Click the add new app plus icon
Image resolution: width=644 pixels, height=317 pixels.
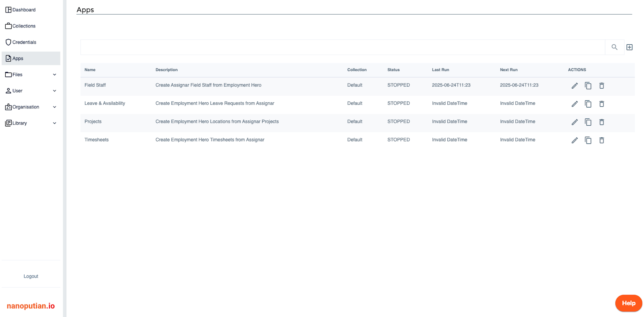click(x=630, y=47)
